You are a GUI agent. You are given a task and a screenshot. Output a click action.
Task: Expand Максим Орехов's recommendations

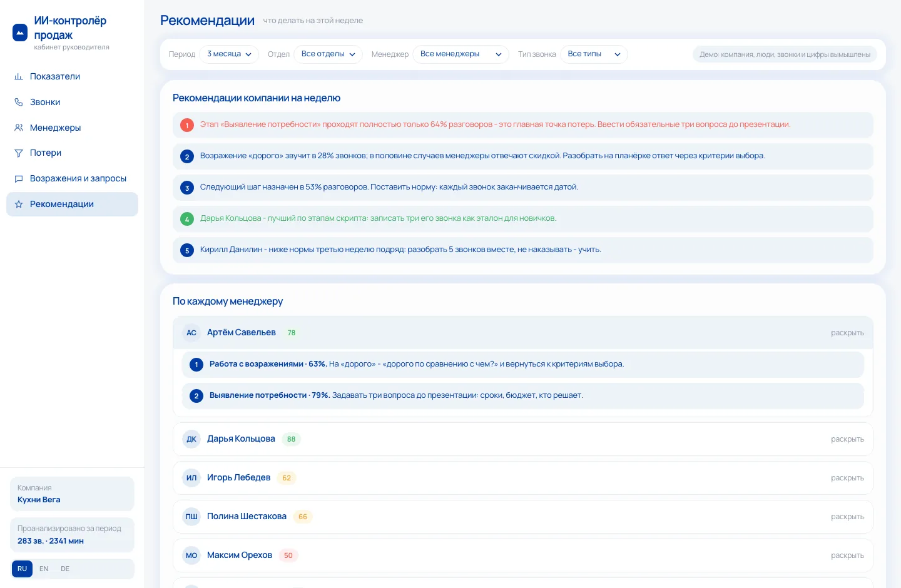[x=847, y=555]
